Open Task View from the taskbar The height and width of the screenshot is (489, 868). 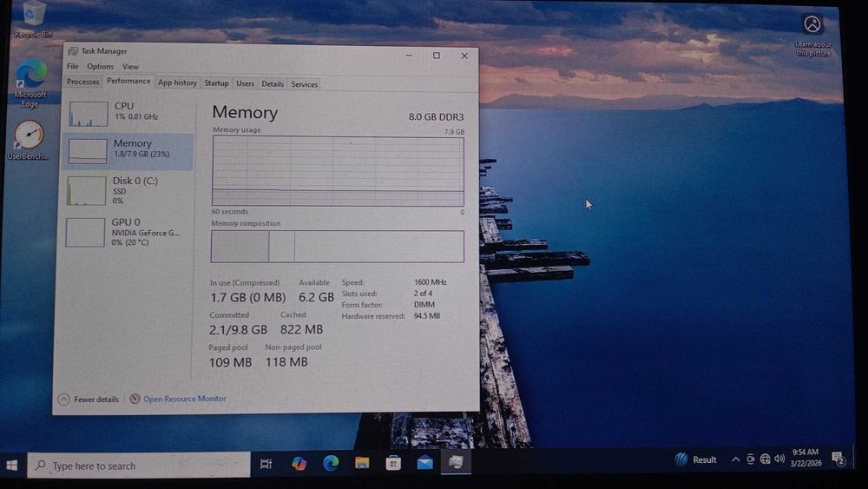click(x=266, y=464)
